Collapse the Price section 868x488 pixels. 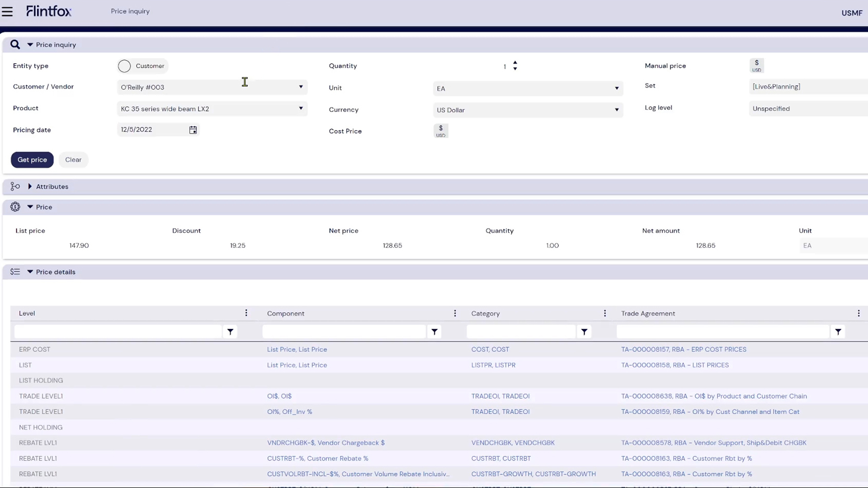click(30, 207)
